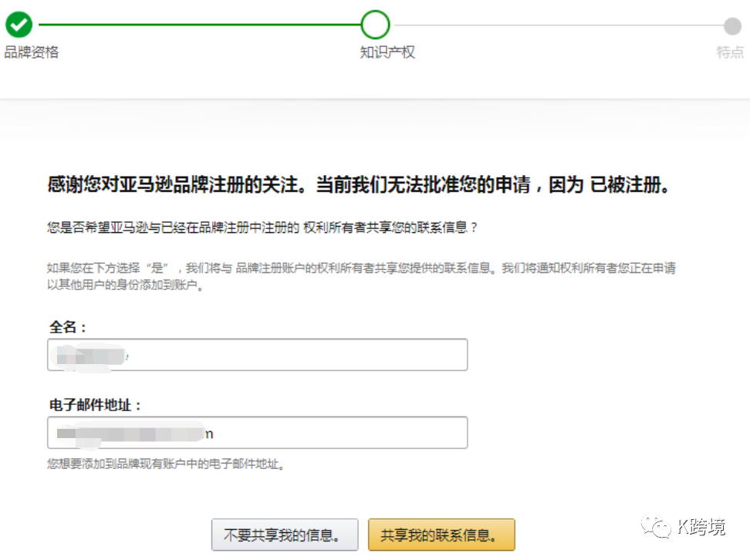Viewport: 750px width, 560px height.
Task: Click 共享我的联系信息 button
Action: (441, 535)
